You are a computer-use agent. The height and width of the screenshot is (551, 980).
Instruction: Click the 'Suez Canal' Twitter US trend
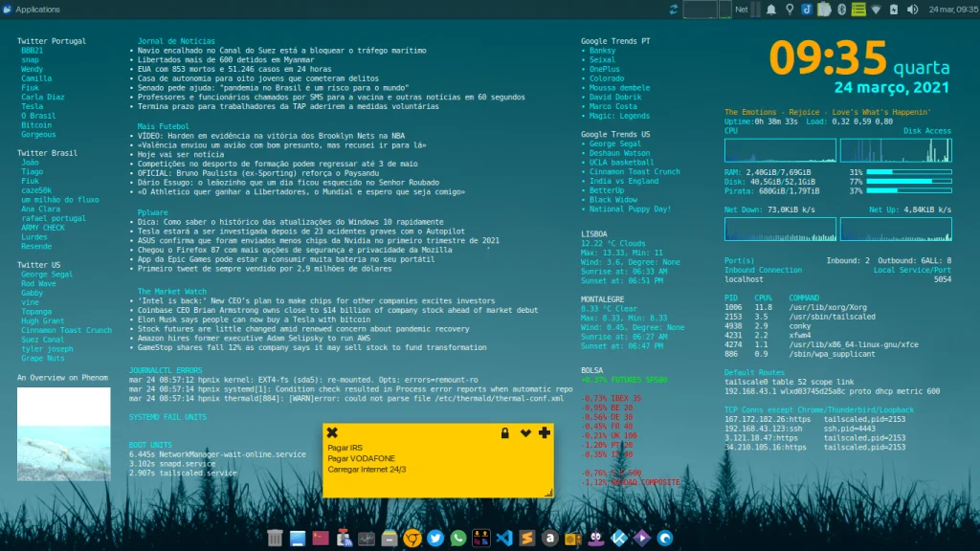pyautogui.click(x=42, y=340)
